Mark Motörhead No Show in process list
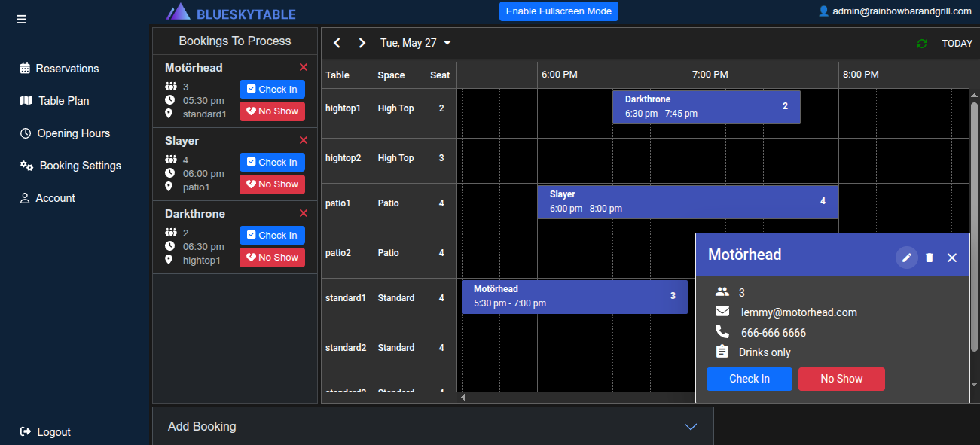Screen dimensions: 980x445 coord(272,111)
